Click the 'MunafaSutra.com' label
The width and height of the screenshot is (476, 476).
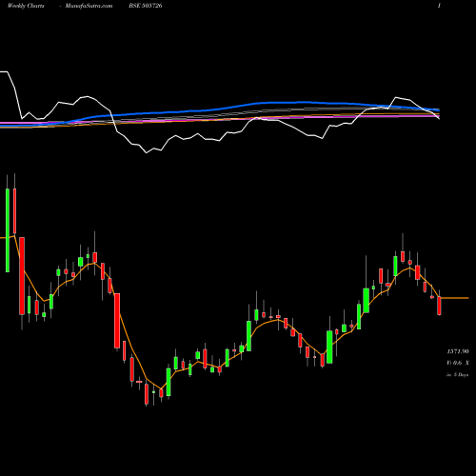click(x=89, y=6)
